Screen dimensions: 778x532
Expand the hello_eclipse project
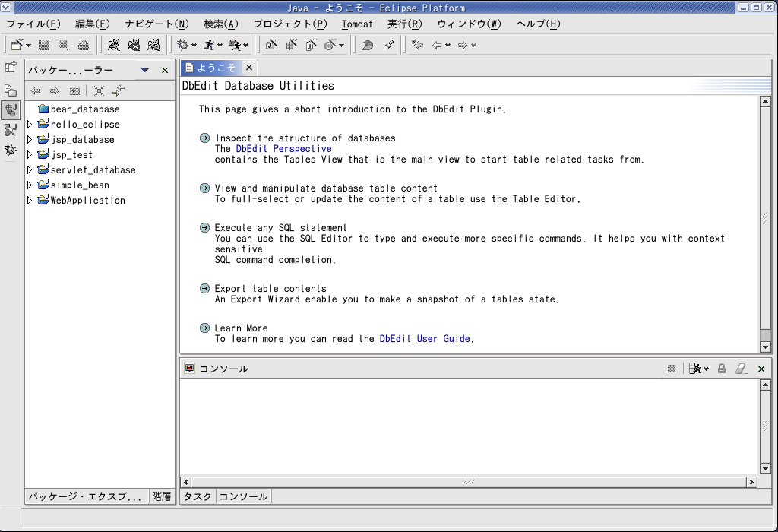30,124
